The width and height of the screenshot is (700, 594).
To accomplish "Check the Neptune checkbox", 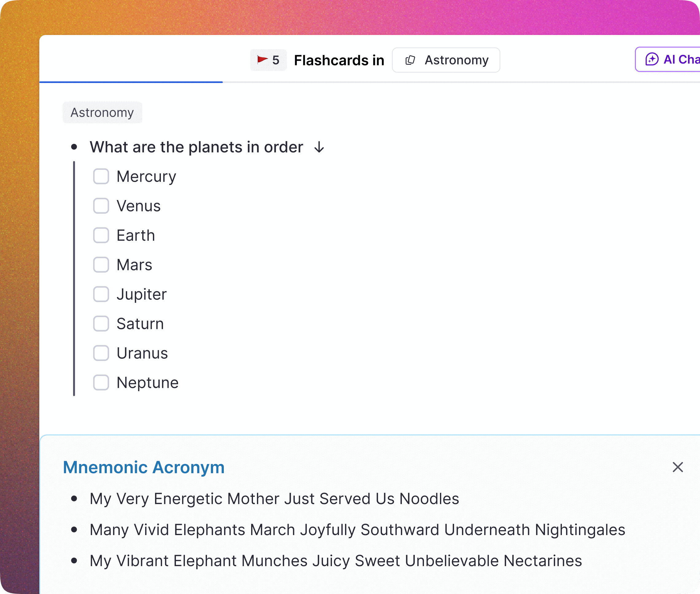I will [101, 383].
